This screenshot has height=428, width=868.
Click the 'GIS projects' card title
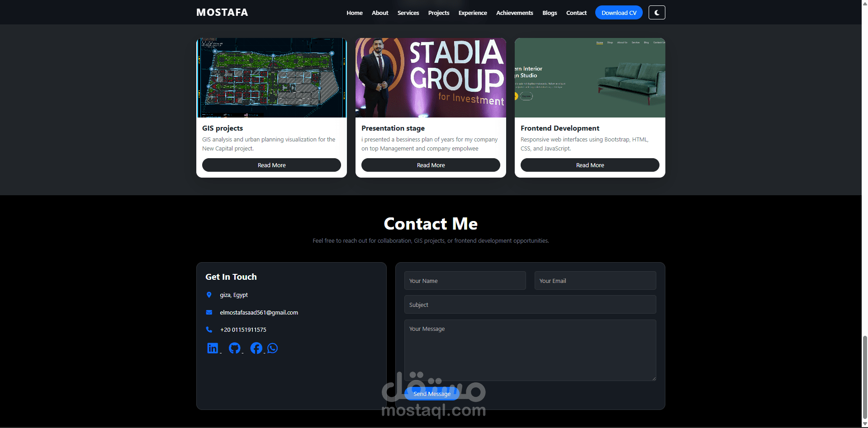(223, 128)
